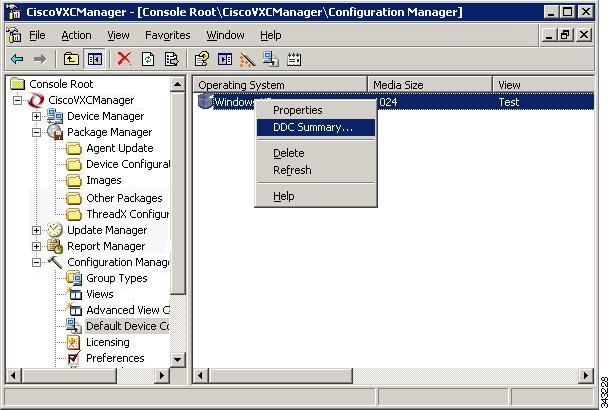Click the Report Manager icon
The width and height of the screenshot is (611, 410).
tap(55, 246)
